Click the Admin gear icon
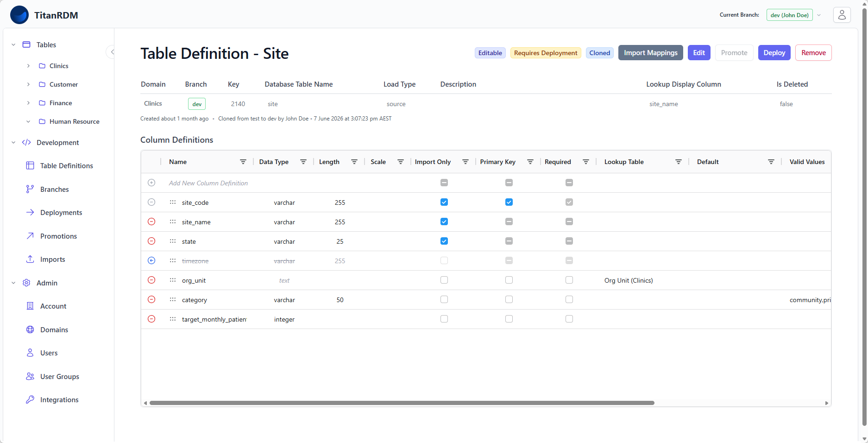 click(26, 283)
